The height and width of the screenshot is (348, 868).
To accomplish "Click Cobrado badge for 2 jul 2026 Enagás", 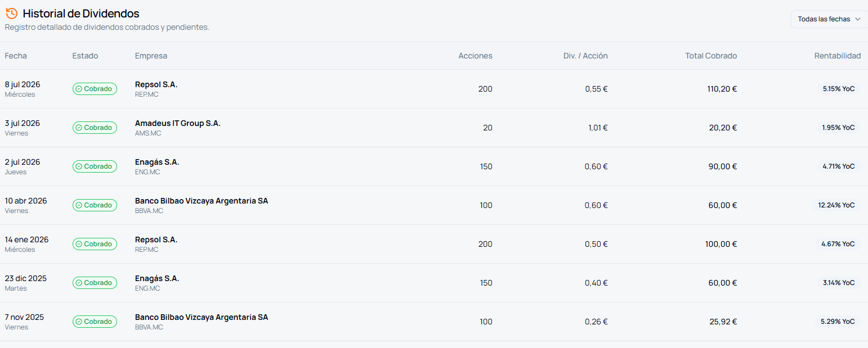I will click(x=95, y=166).
